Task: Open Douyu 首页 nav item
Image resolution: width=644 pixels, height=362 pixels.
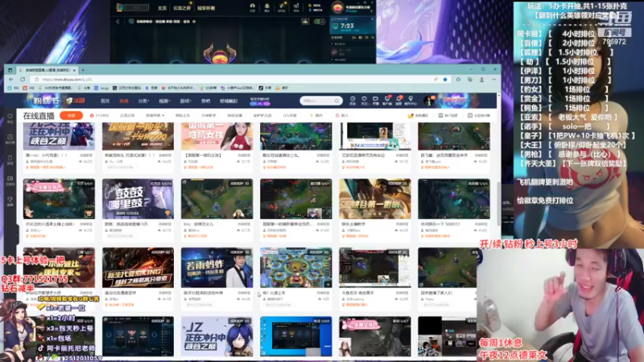Action: click(x=105, y=101)
